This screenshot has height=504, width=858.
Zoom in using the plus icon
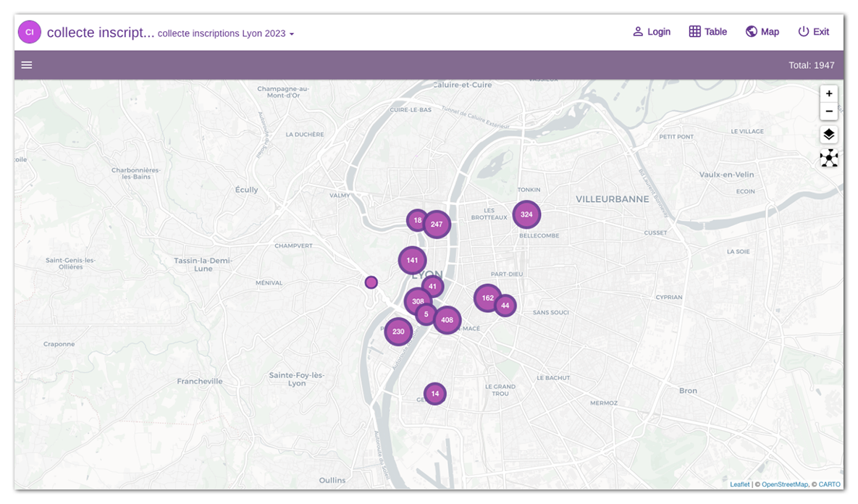(x=828, y=93)
